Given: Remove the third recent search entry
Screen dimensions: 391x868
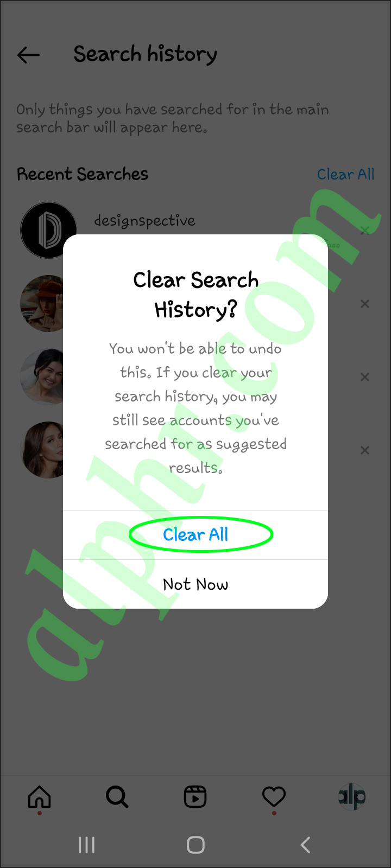Looking at the screenshot, I should [365, 377].
